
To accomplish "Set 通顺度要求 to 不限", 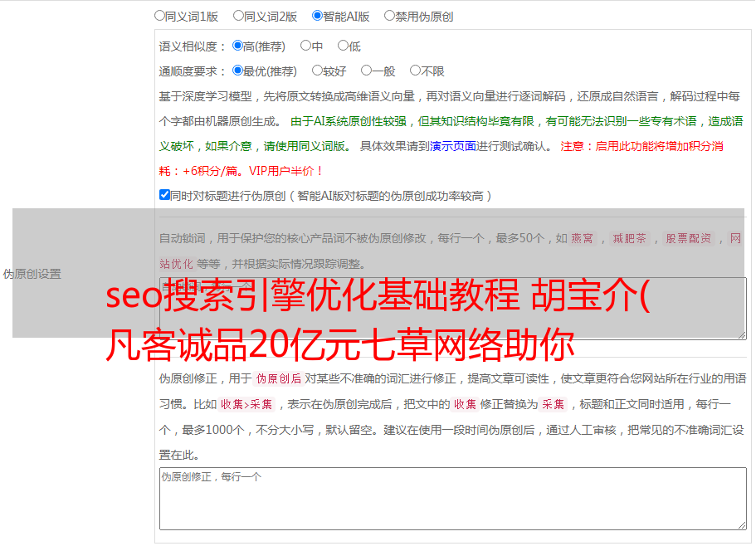I will pyautogui.click(x=415, y=71).
